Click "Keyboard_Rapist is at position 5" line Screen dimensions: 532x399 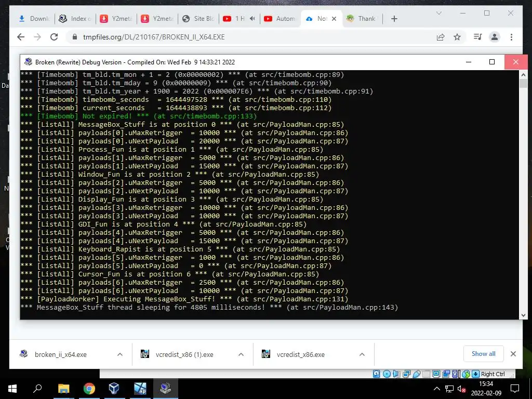click(180, 249)
